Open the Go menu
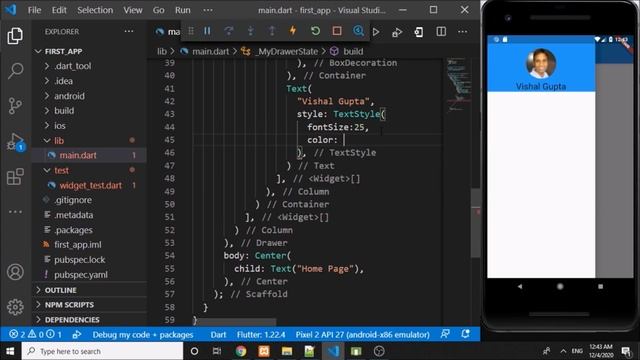This screenshot has width=640, height=360. tap(158, 10)
